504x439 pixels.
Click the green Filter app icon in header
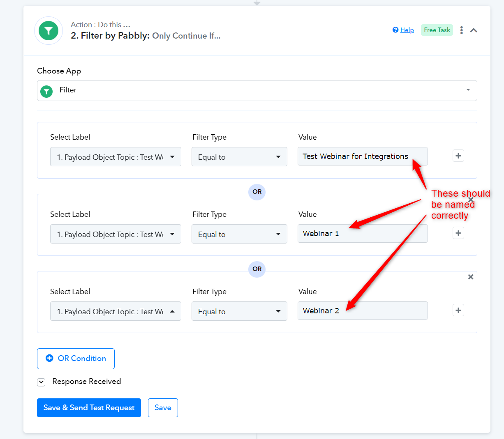49,30
